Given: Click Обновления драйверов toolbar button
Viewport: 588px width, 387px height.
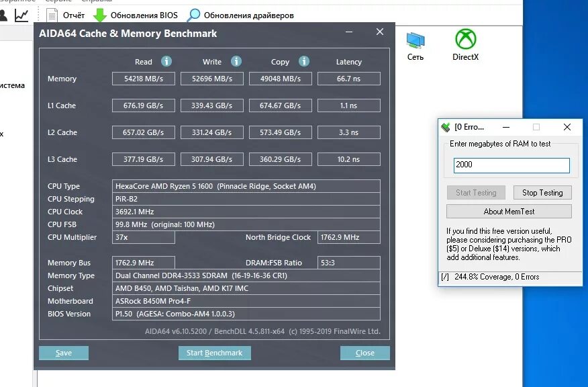Looking at the screenshot, I should 240,15.
